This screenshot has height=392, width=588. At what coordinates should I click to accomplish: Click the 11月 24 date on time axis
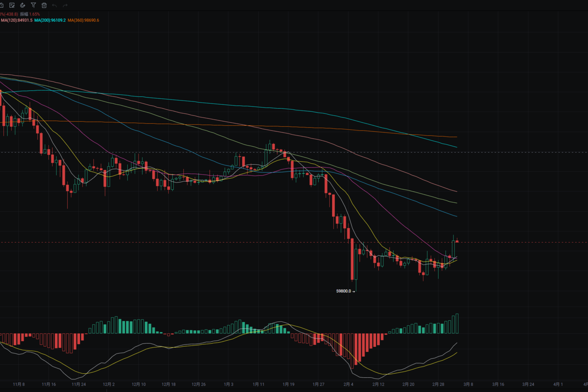pos(79,384)
